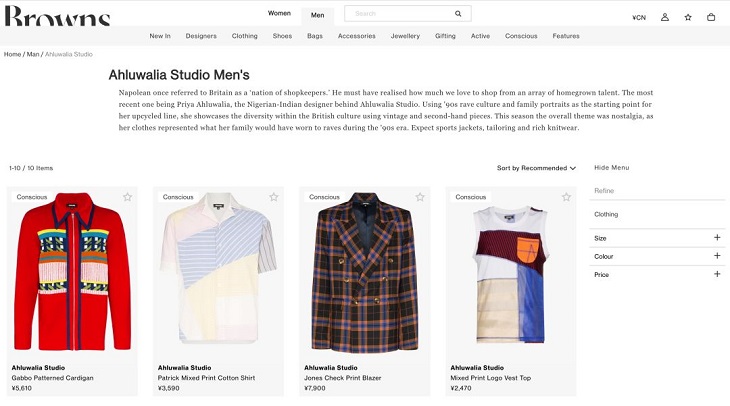
Task: Expand the Colour filter plus icon
Action: click(717, 256)
